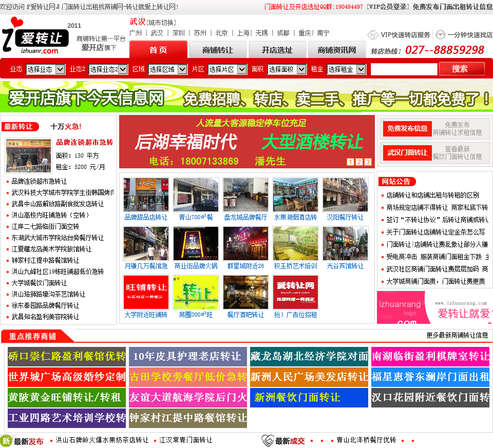Click the 武汉门面转让 button

[407, 153]
